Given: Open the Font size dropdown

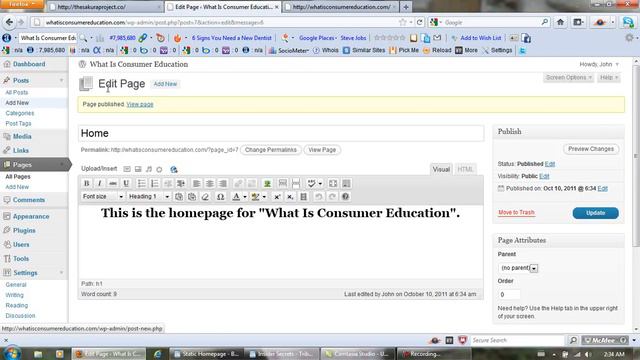Looking at the screenshot, I should tap(102, 197).
